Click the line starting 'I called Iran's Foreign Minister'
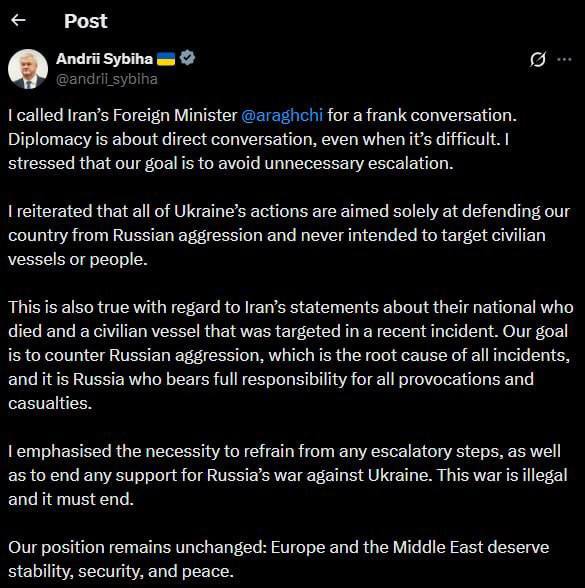This screenshot has width=585, height=588. point(262,115)
